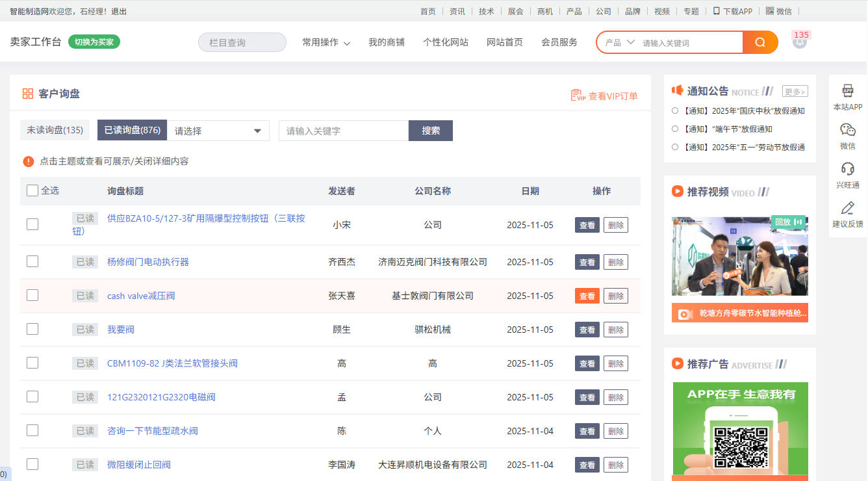This screenshot has height=481, width=868.
Task: Select the checkbox for 我要阀 inquiry
Action: (x=32, y=329)
